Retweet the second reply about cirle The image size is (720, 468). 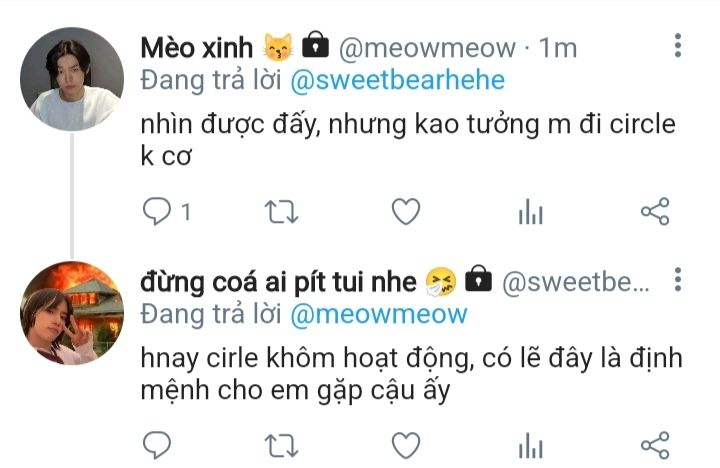[x=281, y=445]
